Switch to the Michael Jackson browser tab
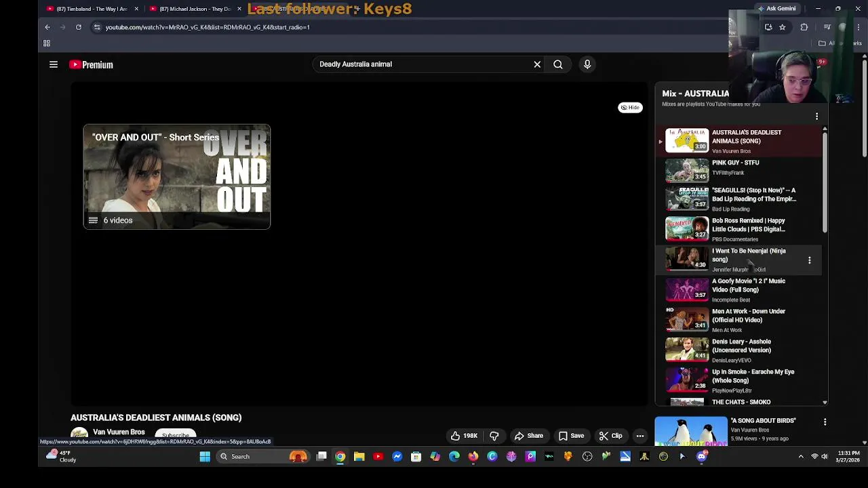 [x=195, y=9]
